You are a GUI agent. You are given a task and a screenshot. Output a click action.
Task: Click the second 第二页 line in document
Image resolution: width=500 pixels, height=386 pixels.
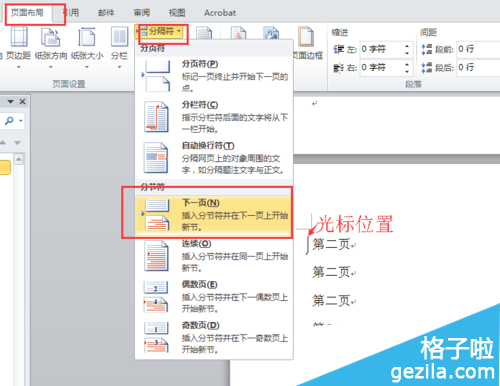point(331,272)
